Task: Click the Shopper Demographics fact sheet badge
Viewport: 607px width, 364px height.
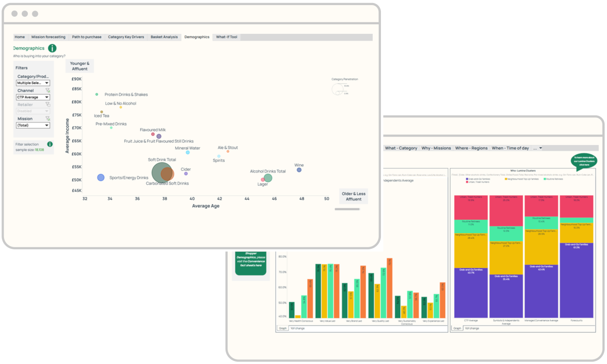Action: pos(251,263)
